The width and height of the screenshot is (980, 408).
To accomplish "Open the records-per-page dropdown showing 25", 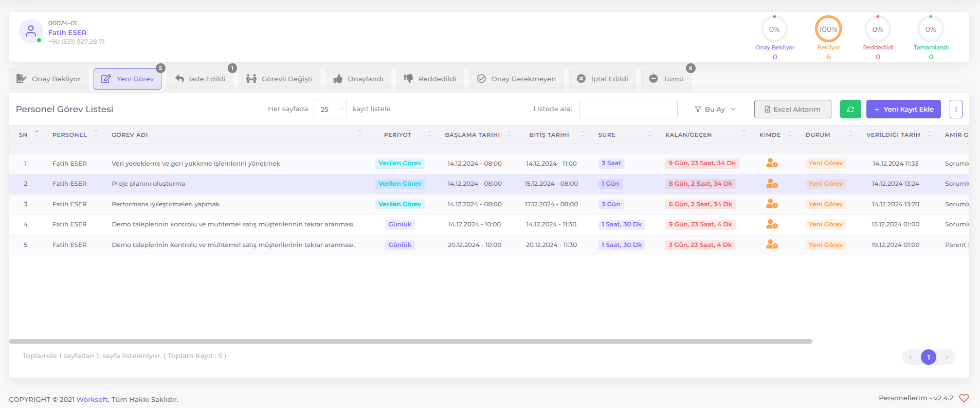I will (x=330, y=109).
